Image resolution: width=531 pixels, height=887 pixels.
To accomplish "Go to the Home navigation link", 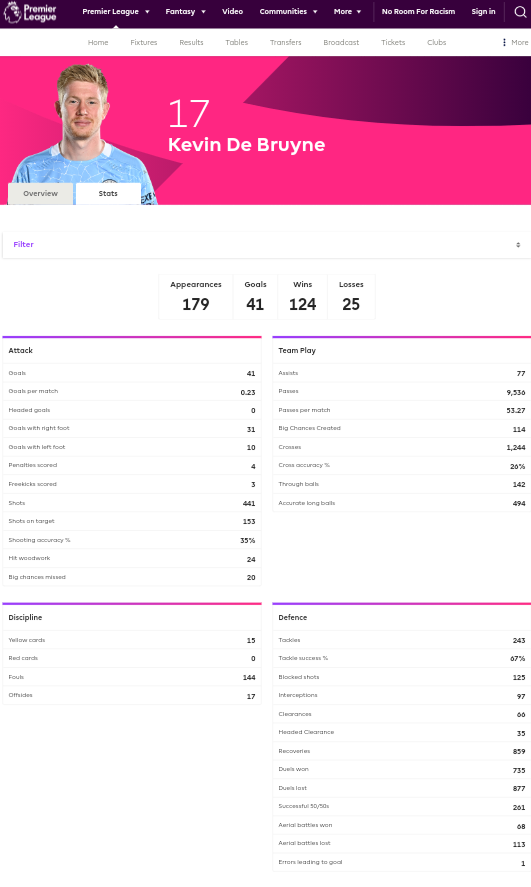I will coord(98,42).
